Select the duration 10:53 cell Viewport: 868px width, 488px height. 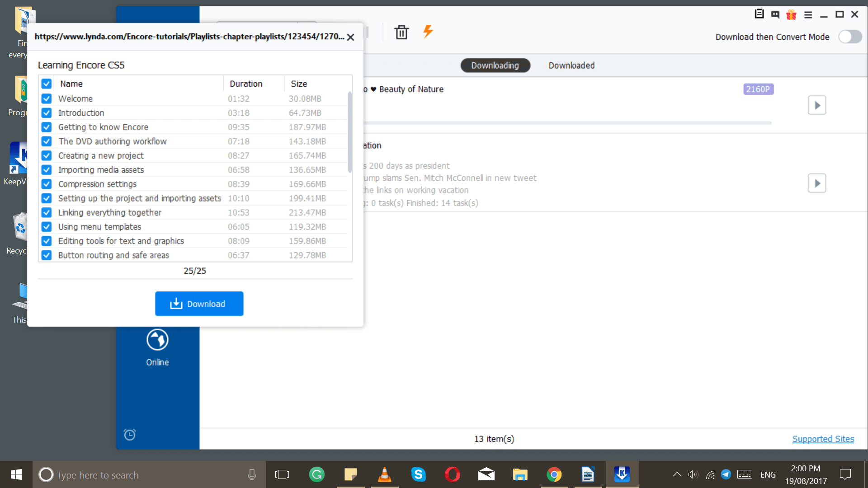pos(238,212)
